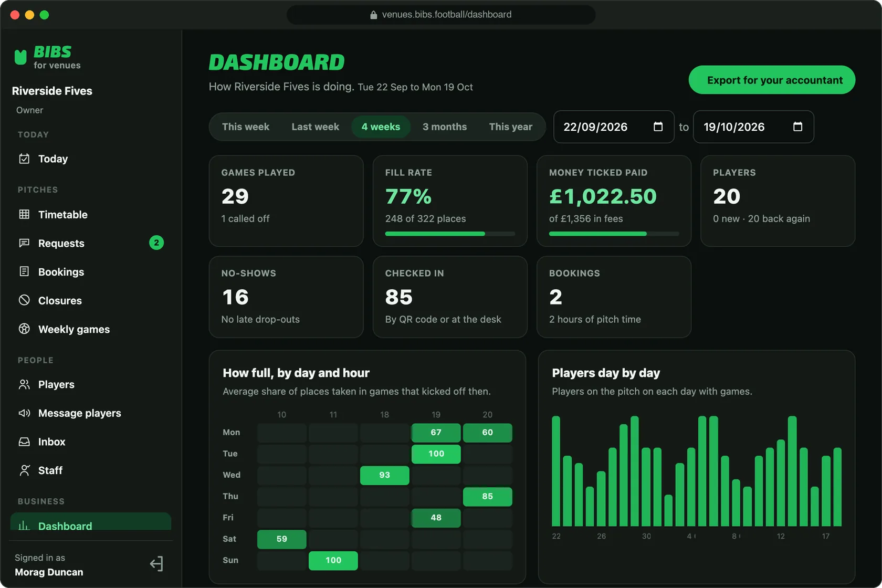Viewport: 882px width, 588px height.
Task: Click the Timetable grid icon
Action: [x=24, y=214]
